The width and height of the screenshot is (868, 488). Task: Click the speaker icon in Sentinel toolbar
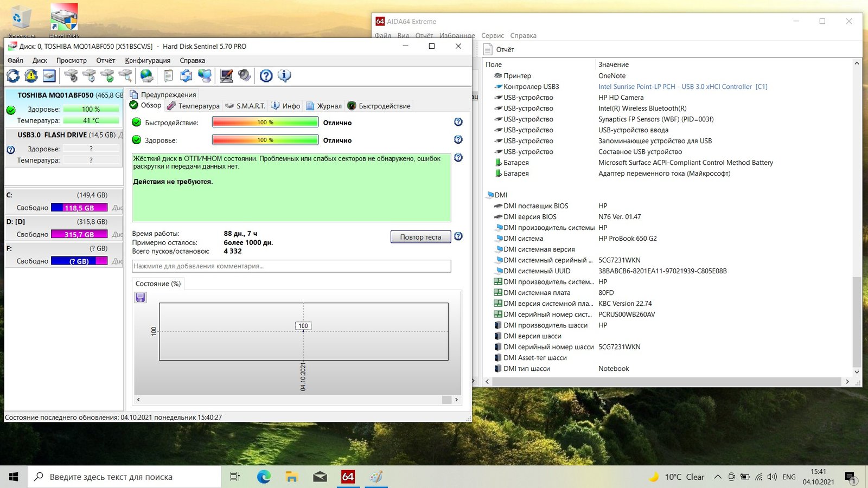tap(245, 76)
